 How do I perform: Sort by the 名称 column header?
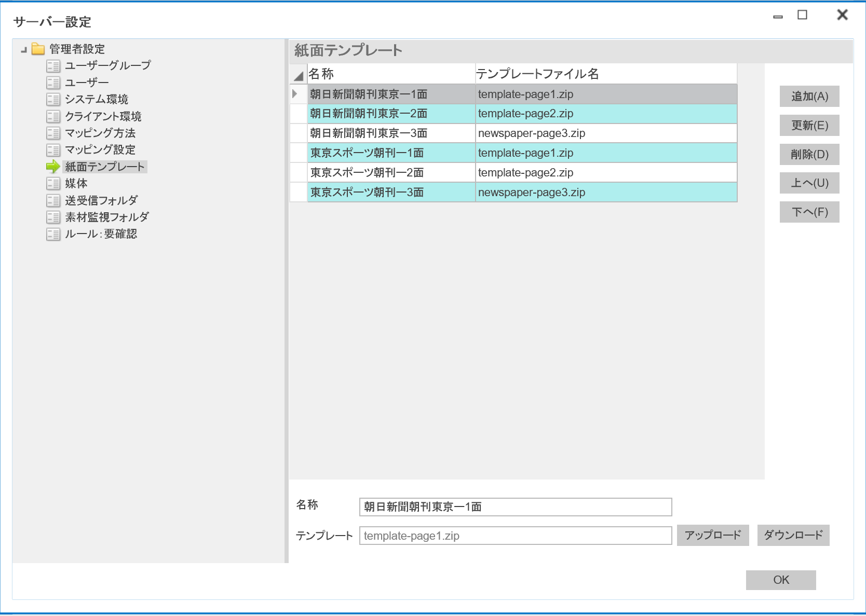click(391, 74)
